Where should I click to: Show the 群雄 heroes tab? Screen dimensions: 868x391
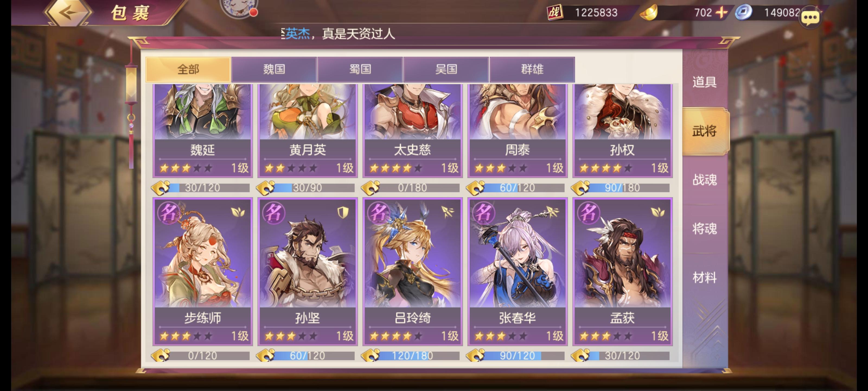[532, 70]
